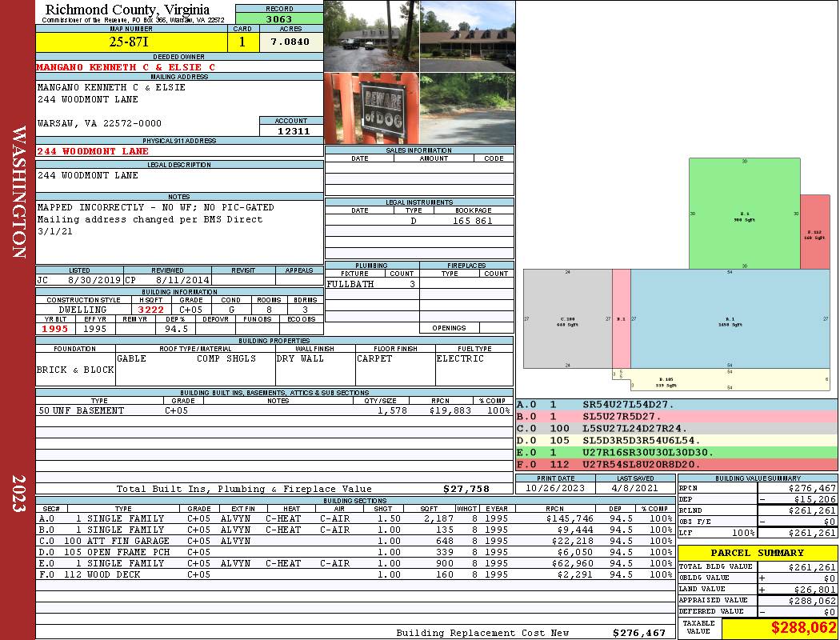Click the grade value C+05 in building information

click(190, 310)
